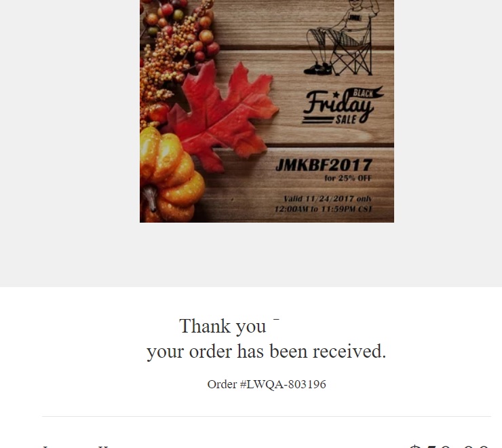The width and height of the screenshot is (502, 448).
Task: Click the BLACK ribbon flag on logo
Action: [367, 92]
